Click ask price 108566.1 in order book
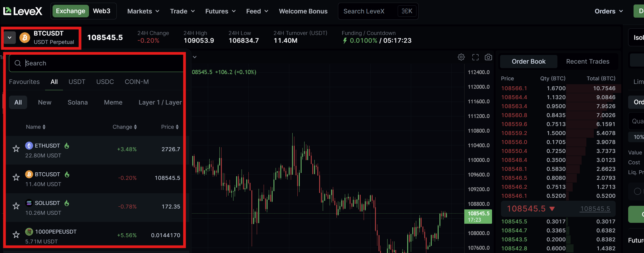Viewport: 644px width, 253px height. click(514, 88)
